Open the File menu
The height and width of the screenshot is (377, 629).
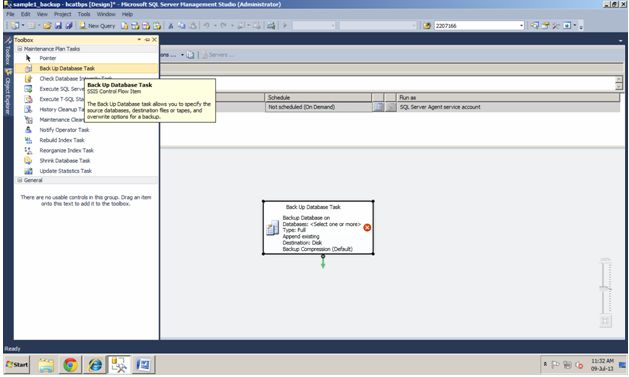(10, 14)
